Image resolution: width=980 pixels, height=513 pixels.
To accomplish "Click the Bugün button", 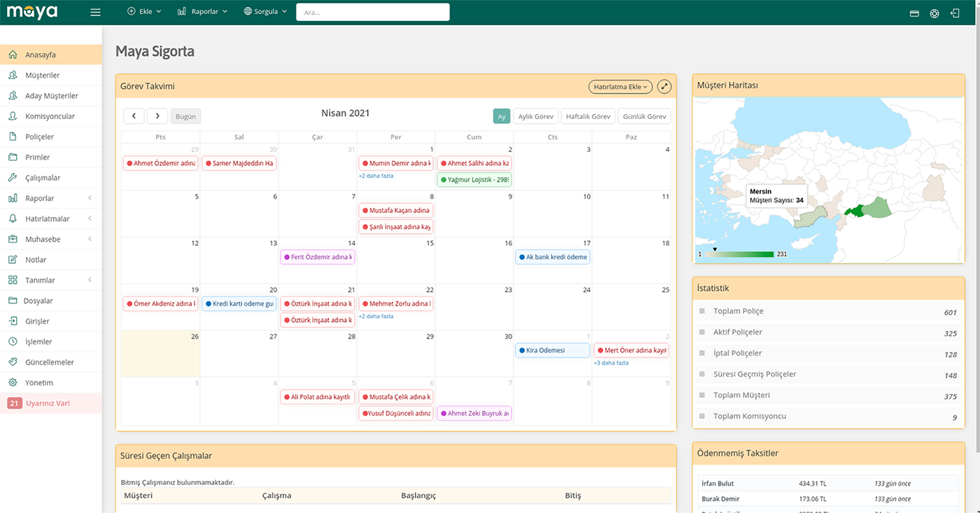I will click(185, 116).
